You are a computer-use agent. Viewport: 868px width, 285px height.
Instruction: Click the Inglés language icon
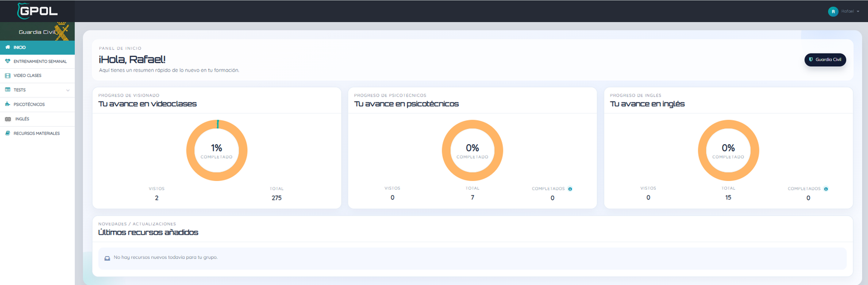point(8,119)
